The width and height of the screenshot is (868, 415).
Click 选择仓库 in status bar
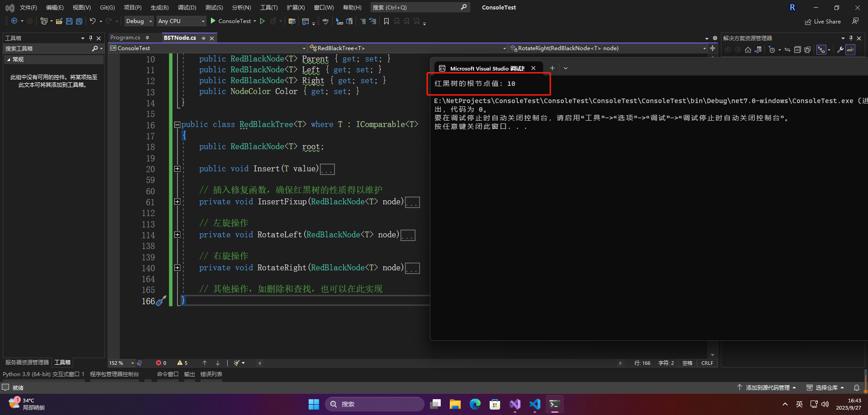825,388
